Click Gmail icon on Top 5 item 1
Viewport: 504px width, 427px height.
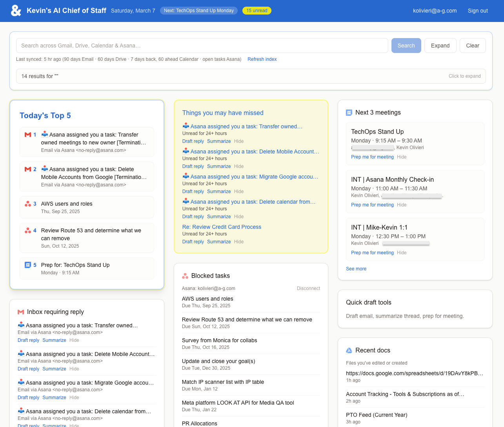28,135
